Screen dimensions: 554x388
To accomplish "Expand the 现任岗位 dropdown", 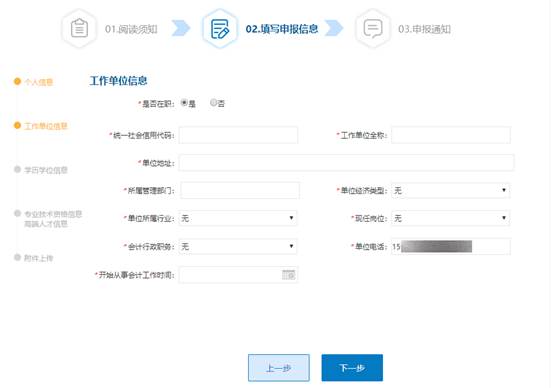I will tap(450, 218).
